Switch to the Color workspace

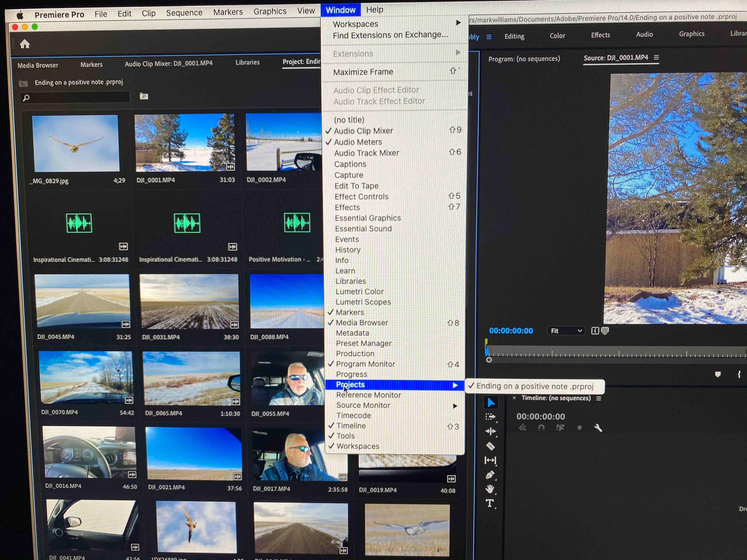click(x=557, y=36)
